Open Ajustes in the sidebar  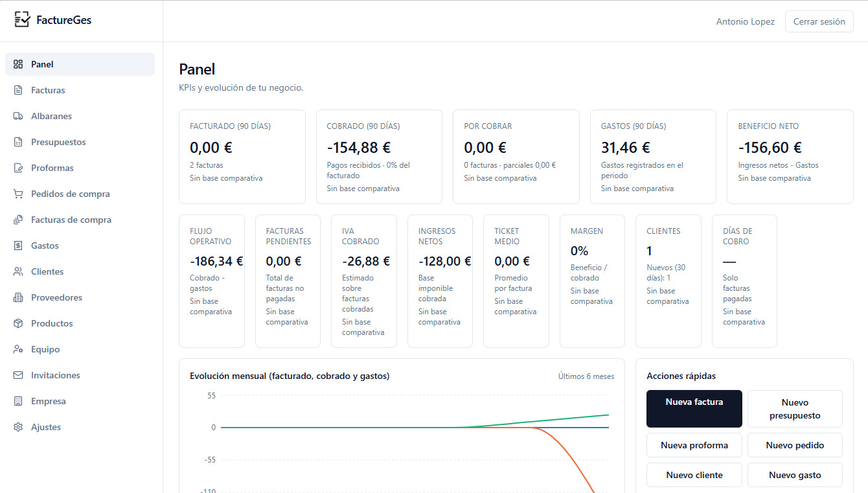click(80, 427)
